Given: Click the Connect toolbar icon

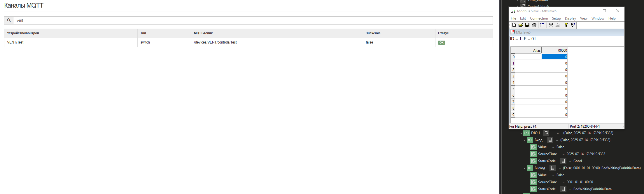Looking at the screenshot, I should coord(551,25).
